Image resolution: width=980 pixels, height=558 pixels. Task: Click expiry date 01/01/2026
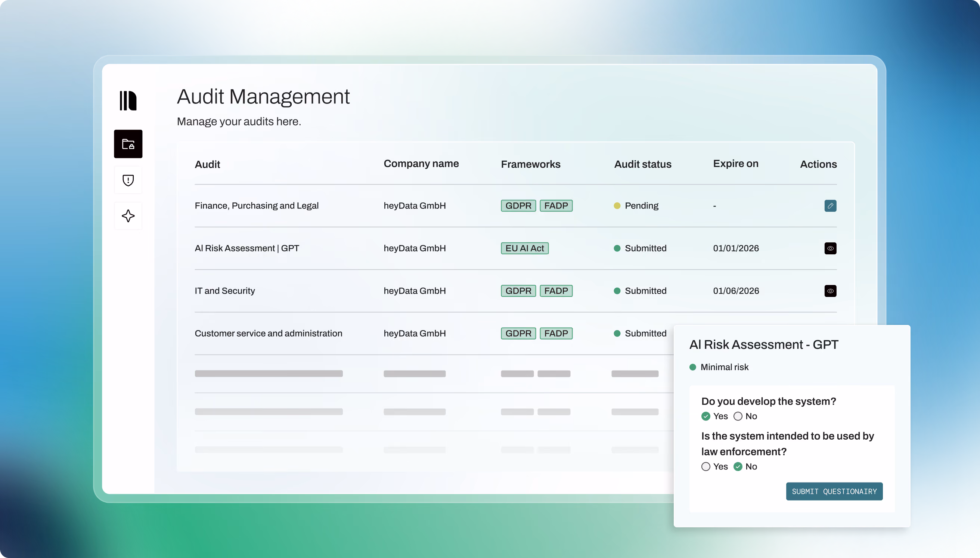pos(736,248)
